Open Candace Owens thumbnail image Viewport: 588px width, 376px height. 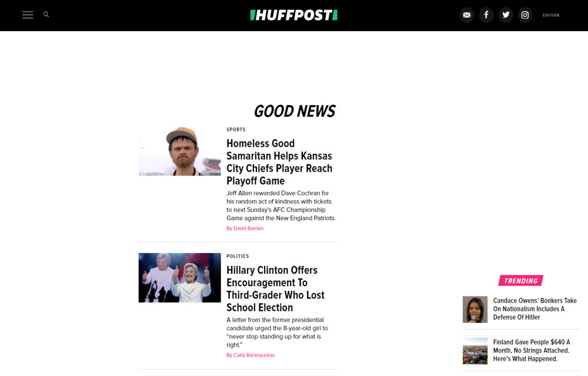475,310
